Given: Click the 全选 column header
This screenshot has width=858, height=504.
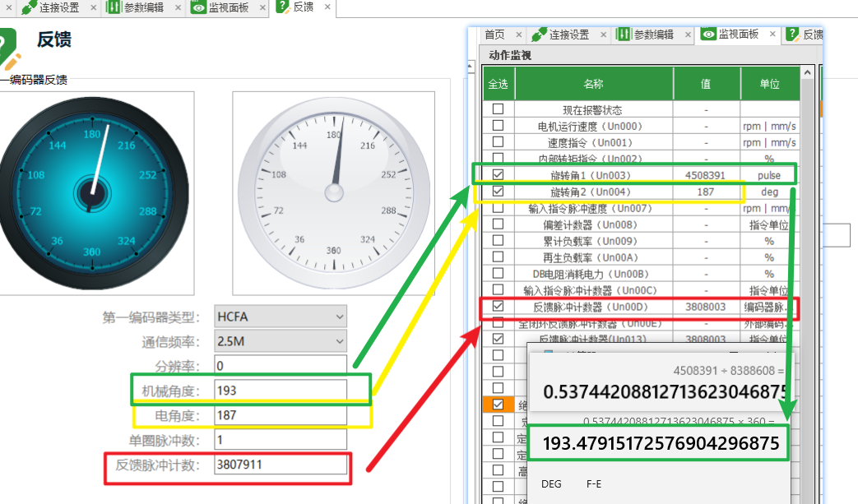Looking at the screenshot, I should [x=499, y=84].
